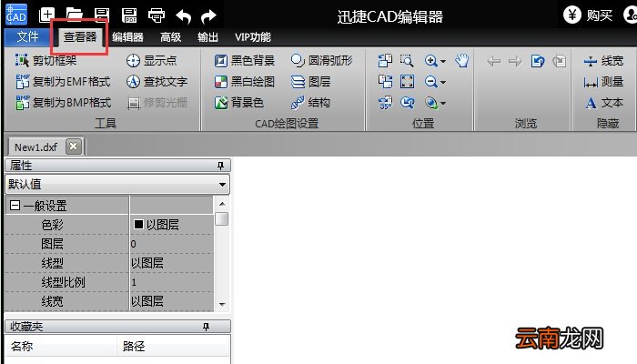Click the print icon
This screenshot has width=637, height=364.
click(x=157, y=15)
